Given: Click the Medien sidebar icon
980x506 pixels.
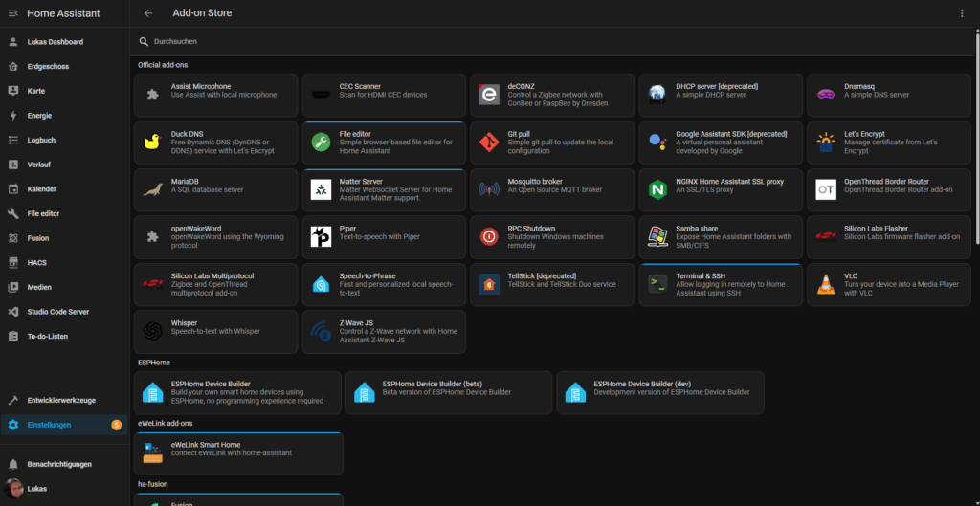Looking at the screenshot, I should pyautogui.click(x=13, y=287).
